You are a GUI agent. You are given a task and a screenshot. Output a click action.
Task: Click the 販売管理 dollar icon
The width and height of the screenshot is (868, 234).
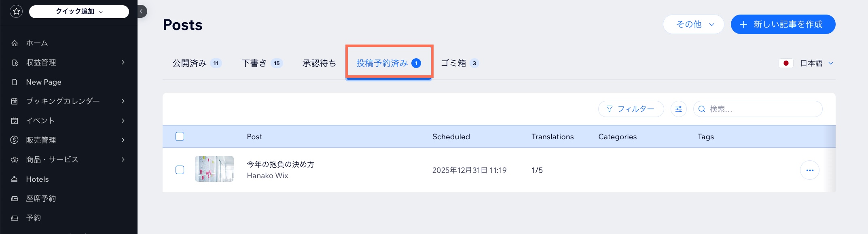[15, 140]
